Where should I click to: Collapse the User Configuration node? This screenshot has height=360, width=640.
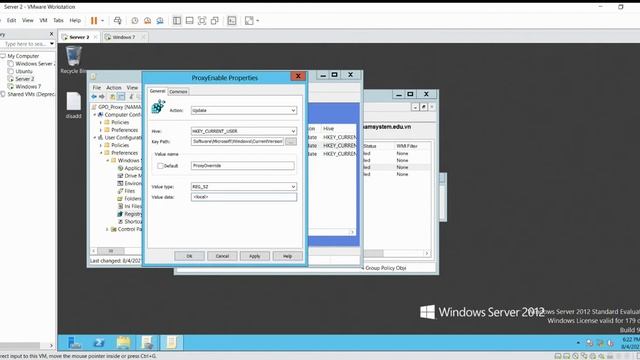point(95,138)
